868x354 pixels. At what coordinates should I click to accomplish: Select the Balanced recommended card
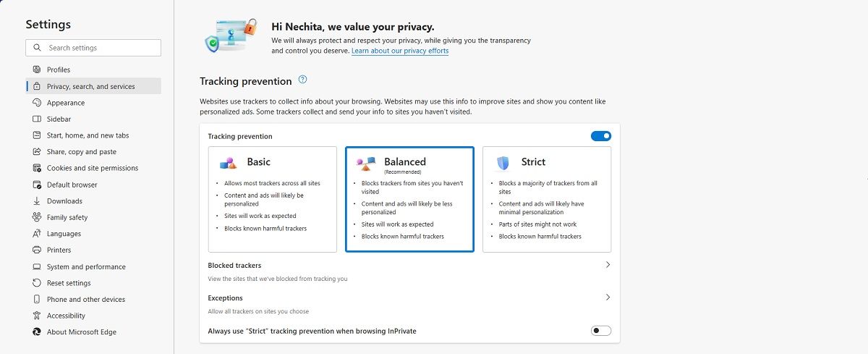[x=409, y=199]
